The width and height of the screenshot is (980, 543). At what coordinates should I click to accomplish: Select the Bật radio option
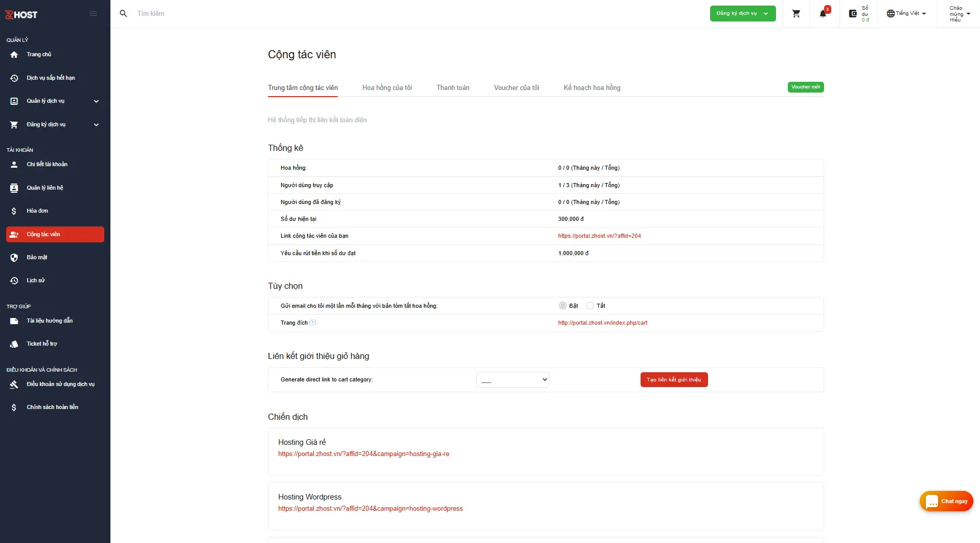pyautogui.click(x=563, y=306)
